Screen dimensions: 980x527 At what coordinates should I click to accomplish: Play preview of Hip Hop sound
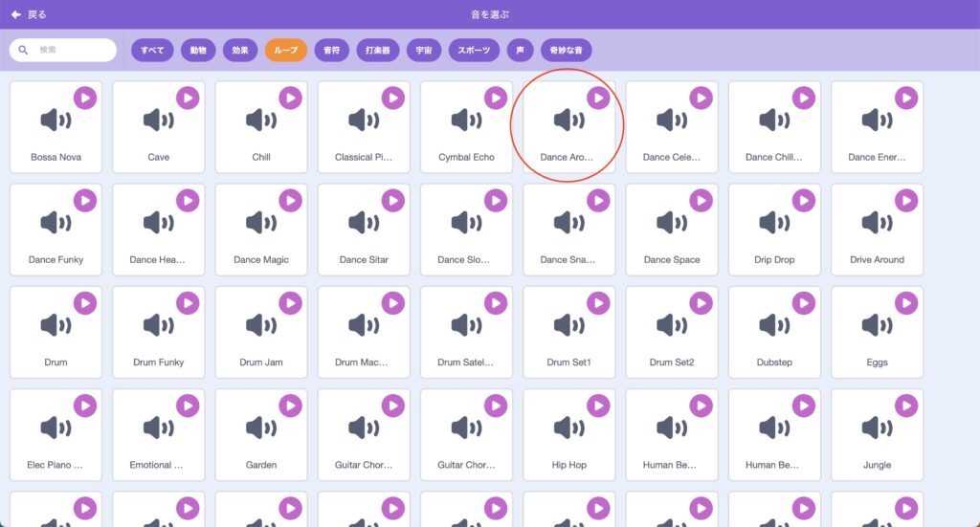coord(598,406)
